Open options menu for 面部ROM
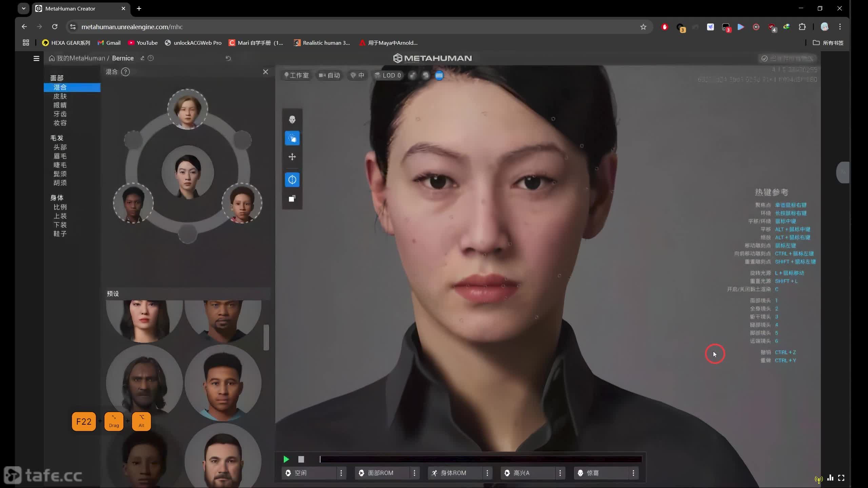The width and height of the screenshot is (868, 488). pos(414,473)
